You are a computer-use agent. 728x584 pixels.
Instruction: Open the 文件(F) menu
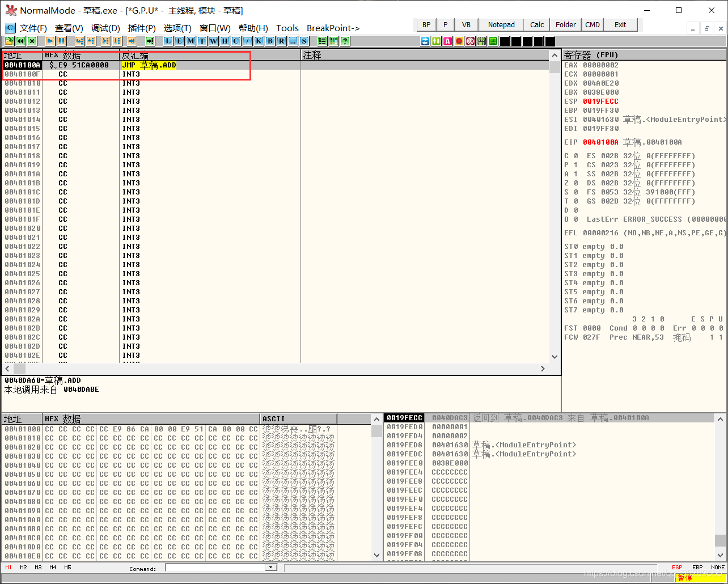pos(33,28)
